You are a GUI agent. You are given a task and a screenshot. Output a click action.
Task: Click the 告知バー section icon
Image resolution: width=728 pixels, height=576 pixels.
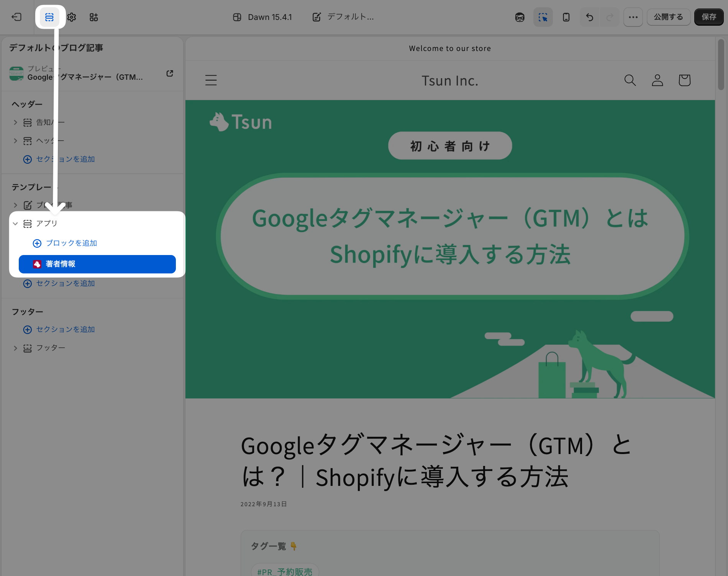click(28, 122)
